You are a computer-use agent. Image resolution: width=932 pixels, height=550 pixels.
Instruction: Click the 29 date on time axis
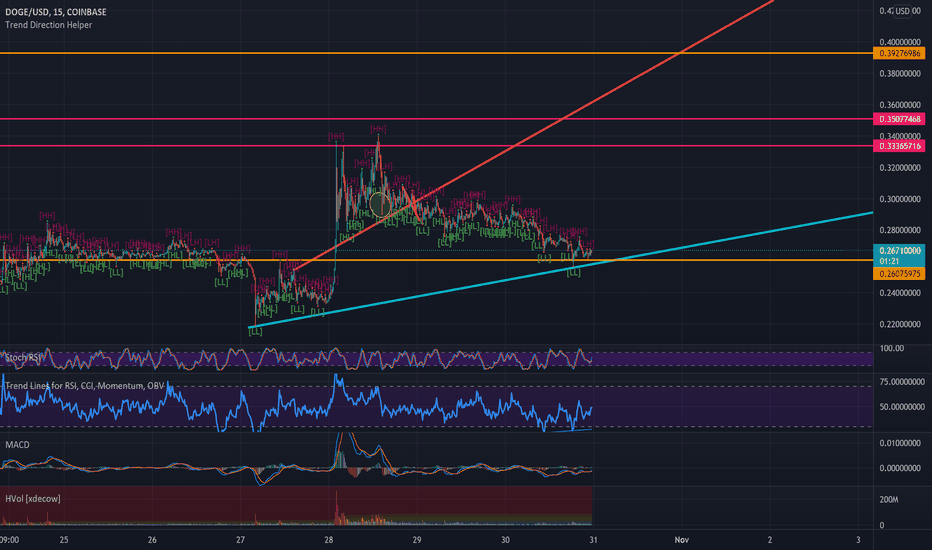tap(417, 540)
